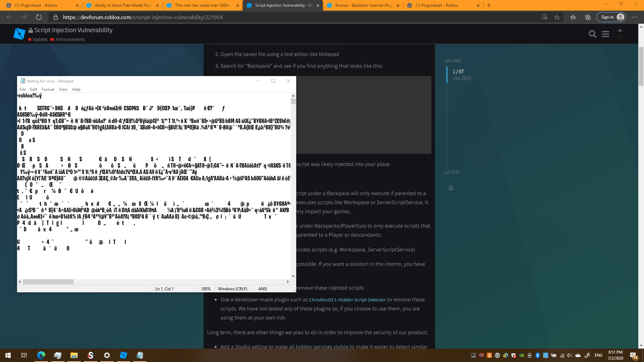Open the DevForum hamburger menu
644x362 pixels.
pyautogui.click(x=605, y=34)
